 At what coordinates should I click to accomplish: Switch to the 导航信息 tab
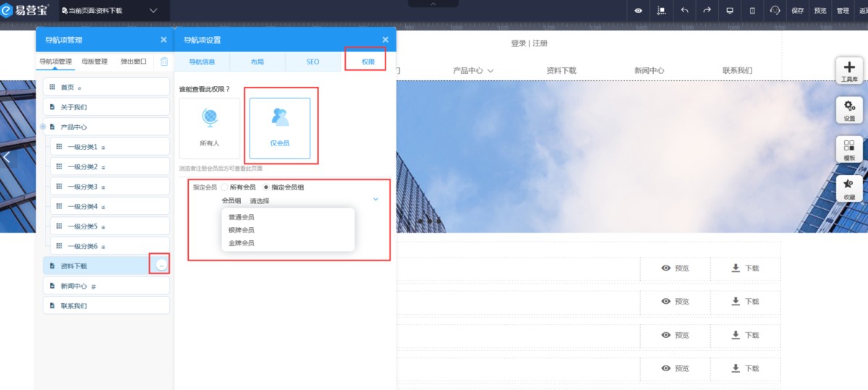202,62
